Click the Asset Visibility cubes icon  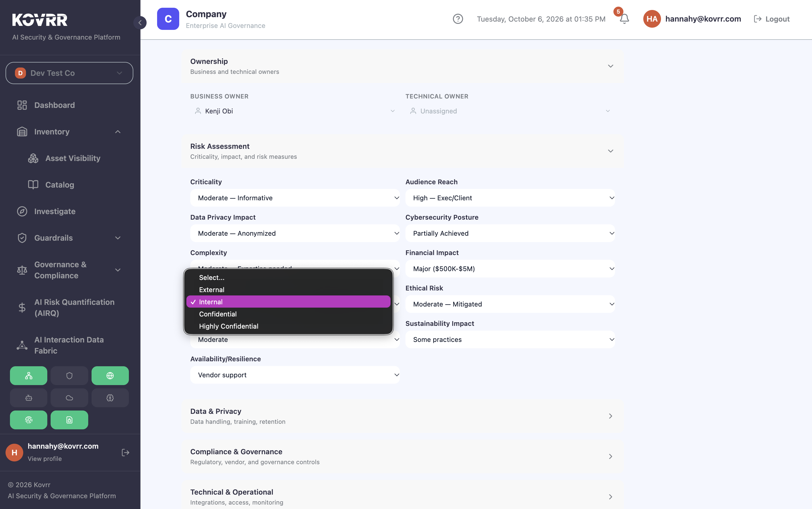[x=33, y=158]
